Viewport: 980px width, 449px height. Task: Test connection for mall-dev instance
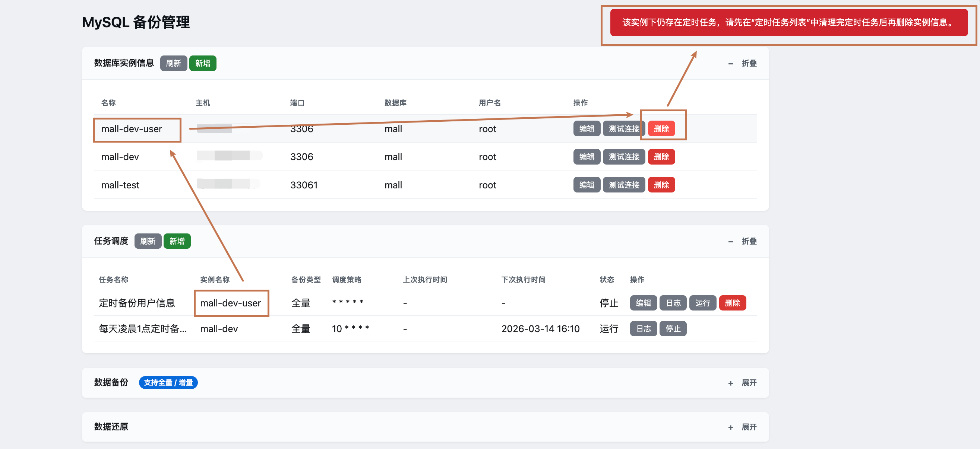[623, 157]
